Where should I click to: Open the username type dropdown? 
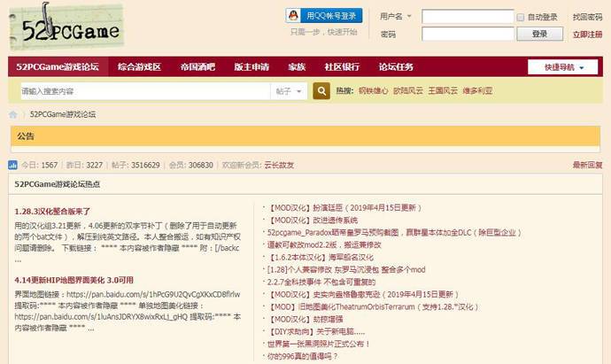tap(395, 17)
